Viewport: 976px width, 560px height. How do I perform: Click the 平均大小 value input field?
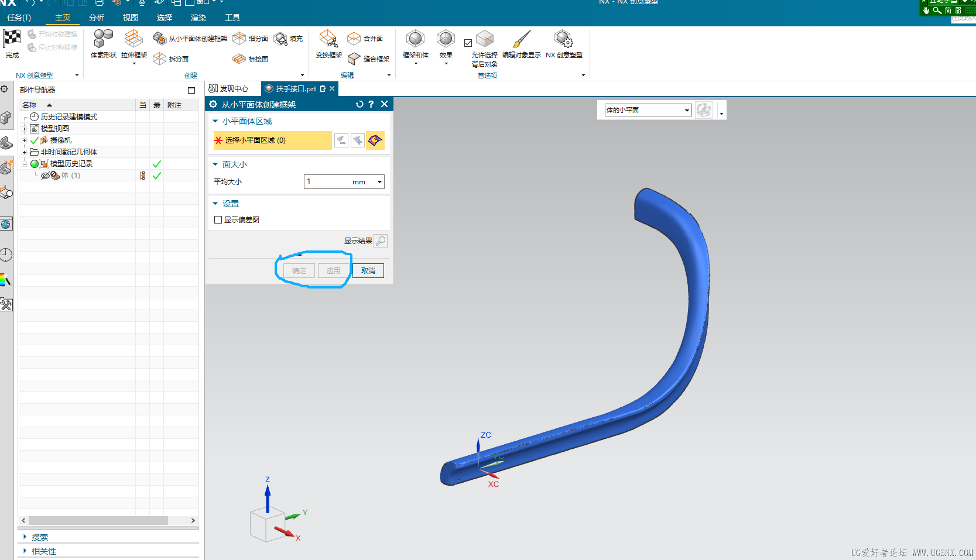point(327,182)
